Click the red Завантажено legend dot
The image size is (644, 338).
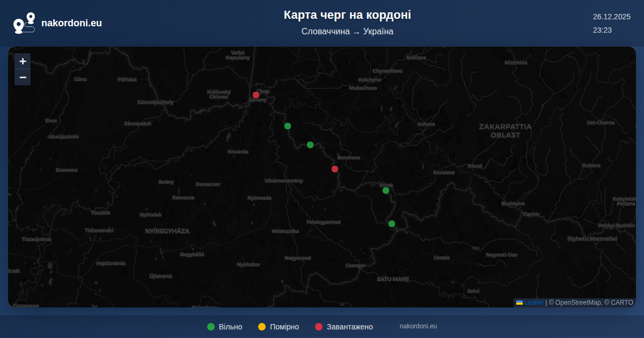[319, 327]
